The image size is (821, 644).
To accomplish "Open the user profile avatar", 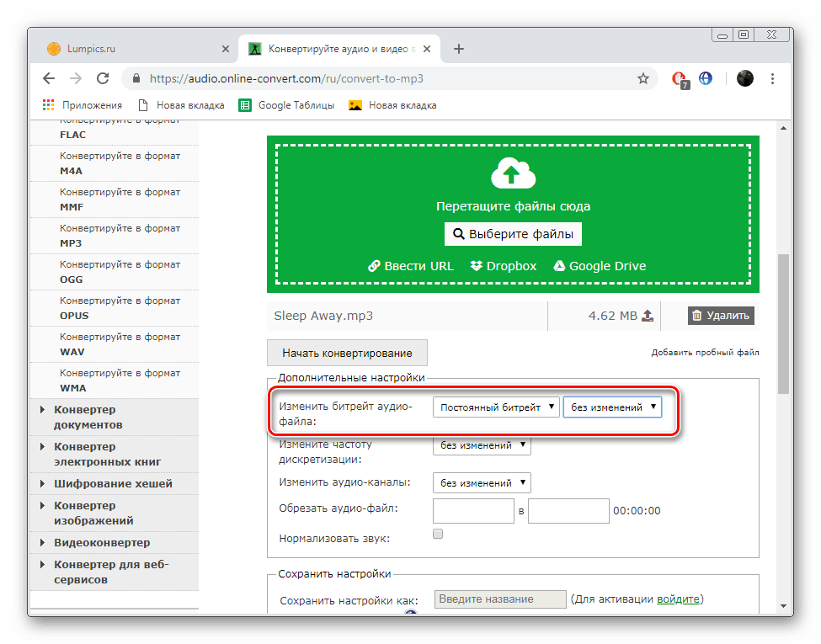I will click(744, 78).
